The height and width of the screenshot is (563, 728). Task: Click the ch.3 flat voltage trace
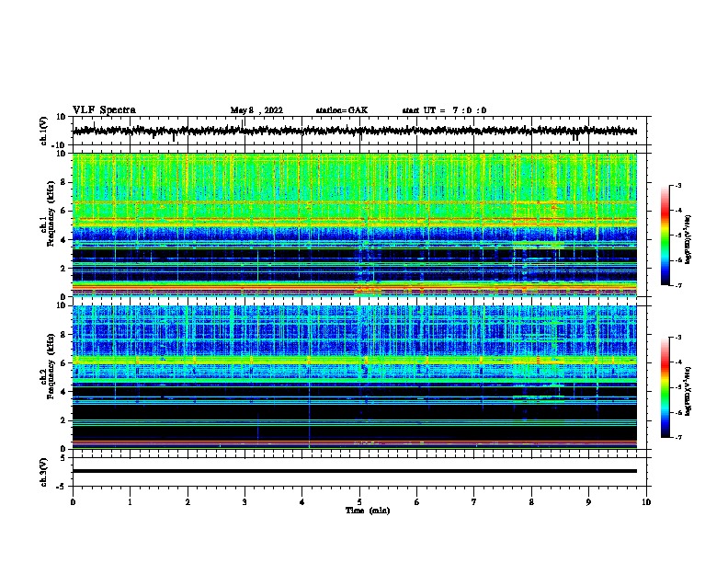(355, 471)
